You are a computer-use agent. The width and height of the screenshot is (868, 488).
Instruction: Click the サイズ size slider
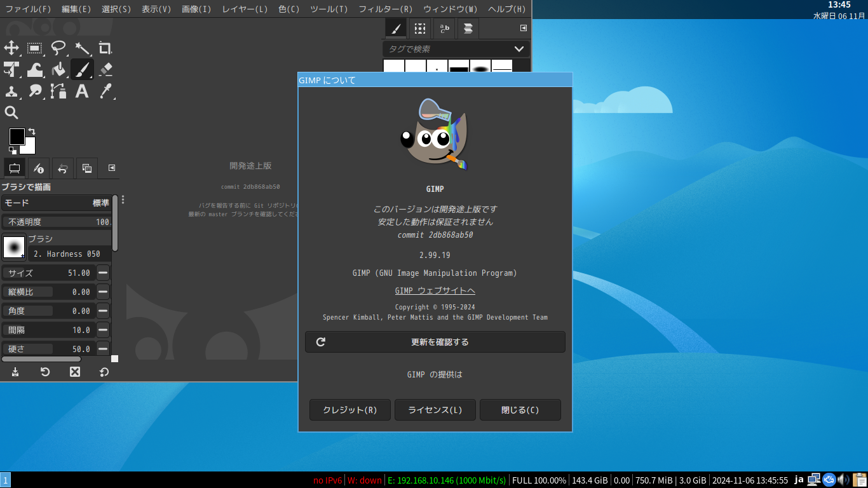pos(48,273)
